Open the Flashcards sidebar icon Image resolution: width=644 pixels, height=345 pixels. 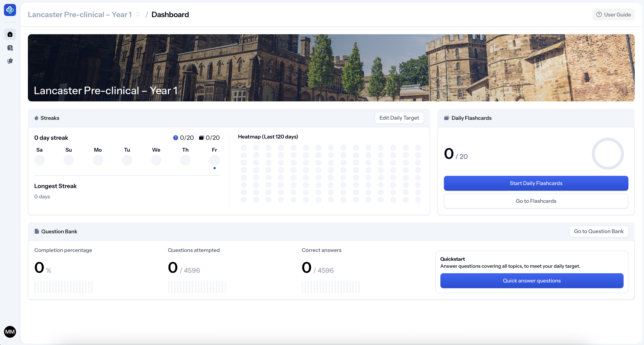10,61
